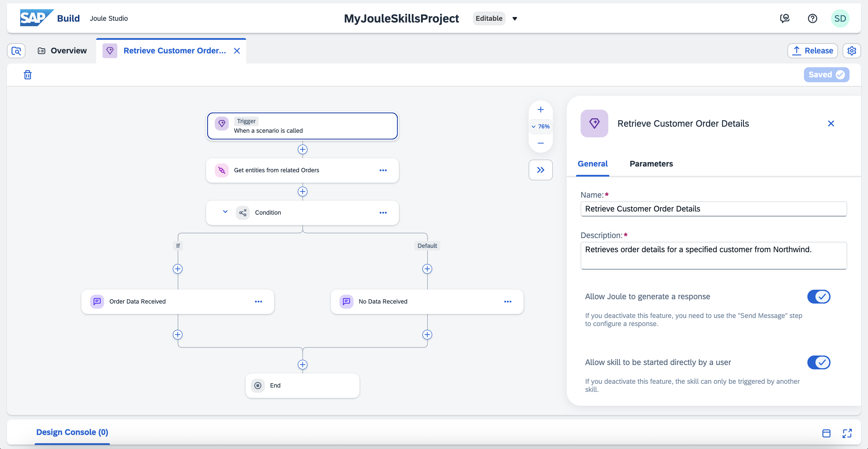Open the settings gear icon

point(852,51)
